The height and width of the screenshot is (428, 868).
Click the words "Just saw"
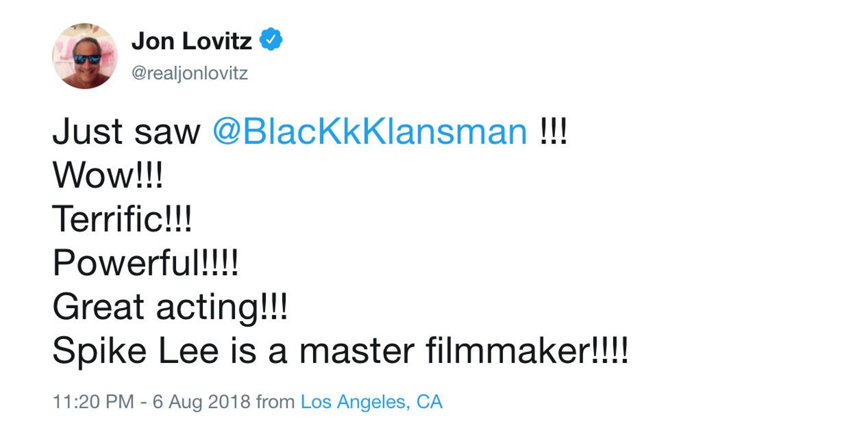click(126, 132)
